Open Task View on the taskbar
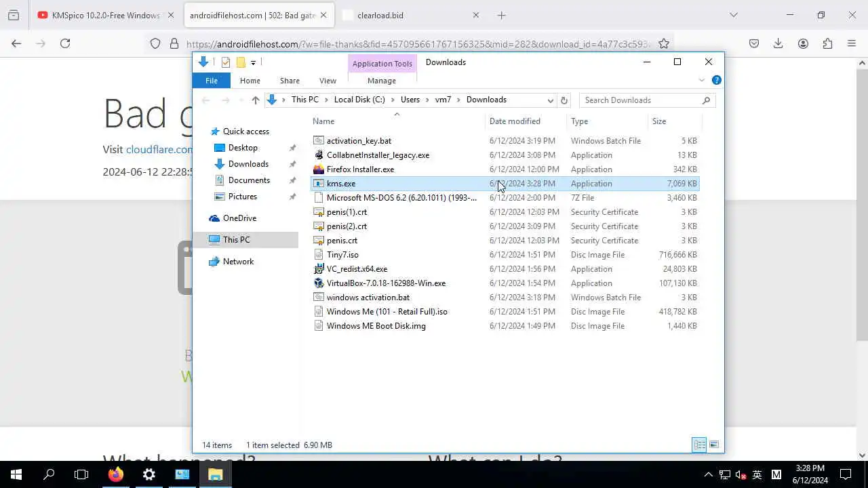Screen dimensions: 868x488 click(81, 474)
